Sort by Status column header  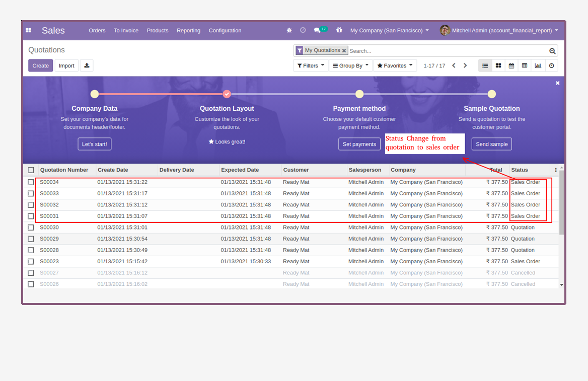coord(520,170)
